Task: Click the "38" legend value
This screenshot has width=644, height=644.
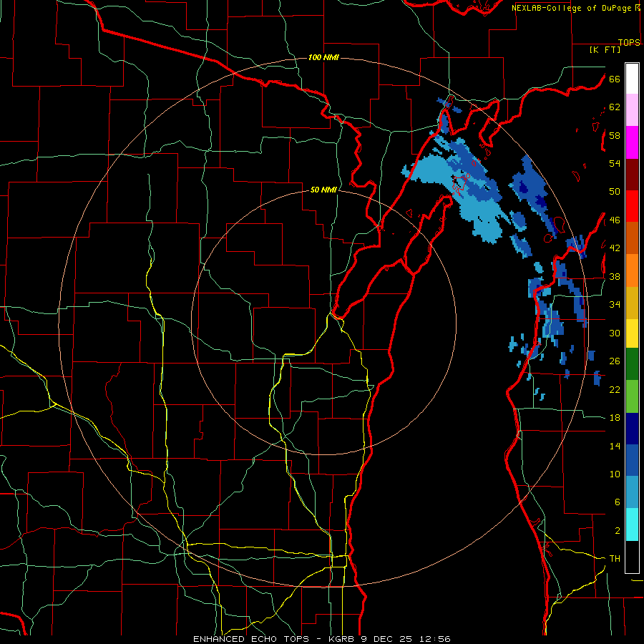Action: pos(615,276)
